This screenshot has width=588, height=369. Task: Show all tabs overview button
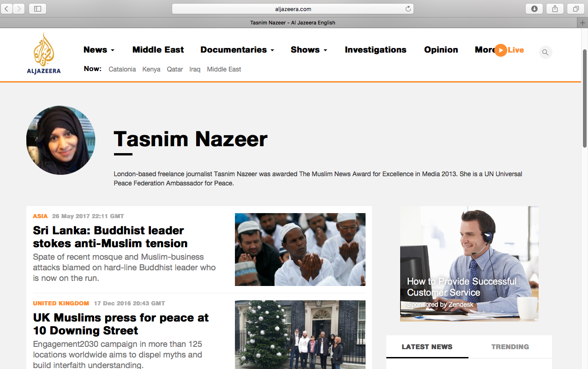coord(576,9)
